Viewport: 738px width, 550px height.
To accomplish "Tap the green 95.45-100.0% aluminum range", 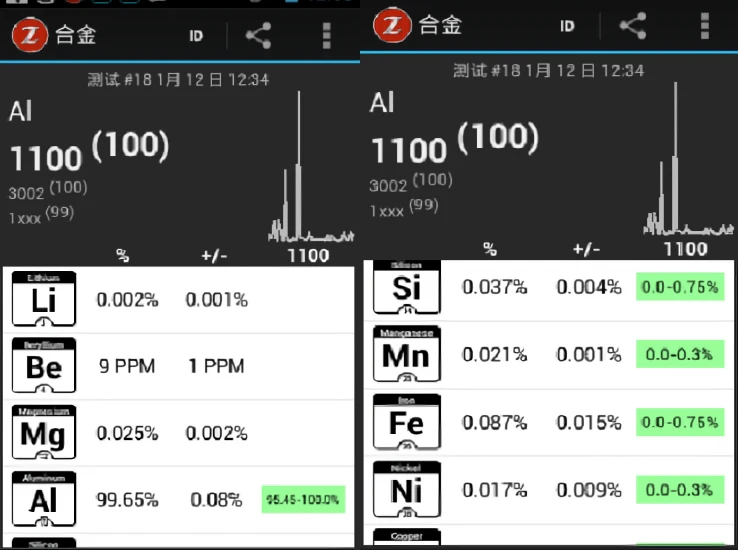I will click(x=303, y=499).
